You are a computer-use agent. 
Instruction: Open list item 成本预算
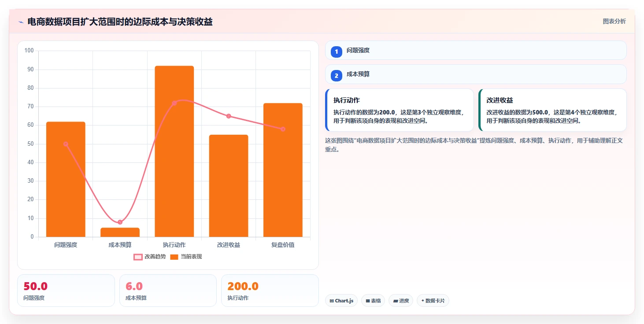[x=476, y=74]
